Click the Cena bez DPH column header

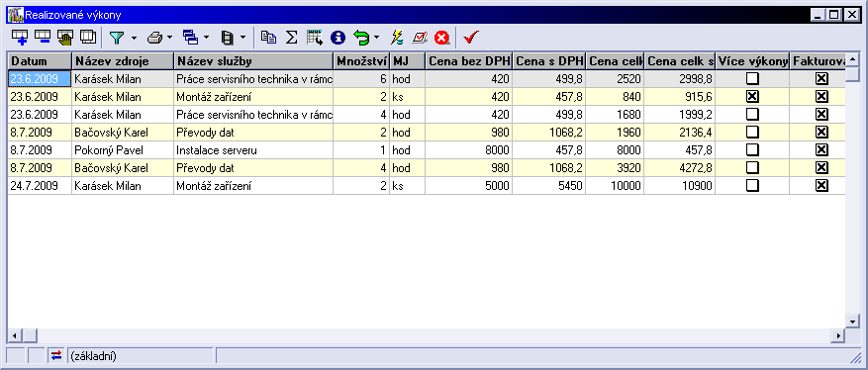point(469,60)
